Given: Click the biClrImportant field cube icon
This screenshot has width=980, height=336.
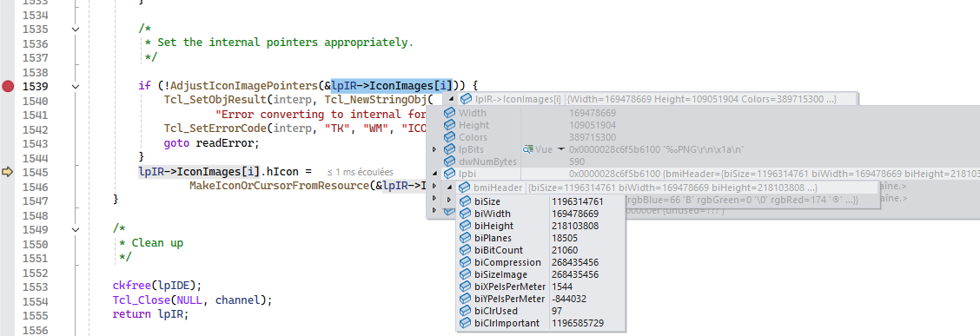Looking at the screenshot, I should point(466,324).
